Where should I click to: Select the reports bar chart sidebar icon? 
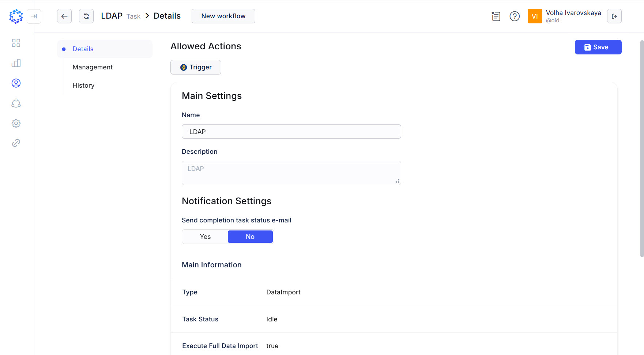click(16, 63)
